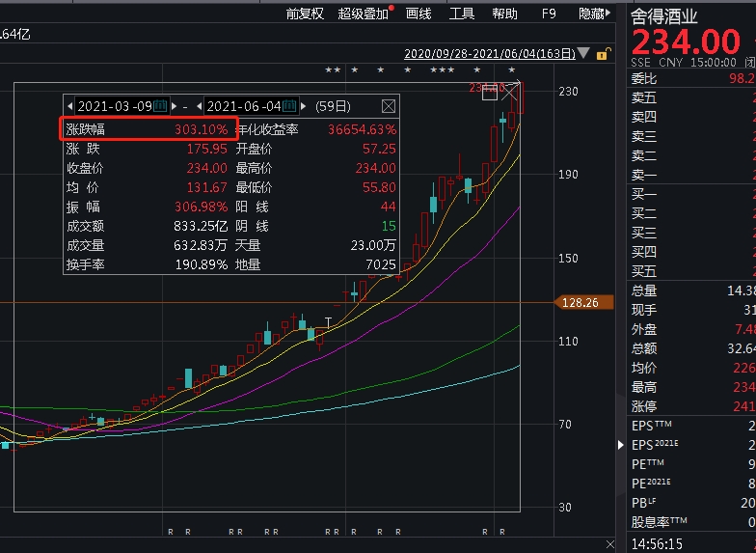Click the 隐藏 hide button
Viewport: 756px width, 553px height.
click(x=591, y=14)
